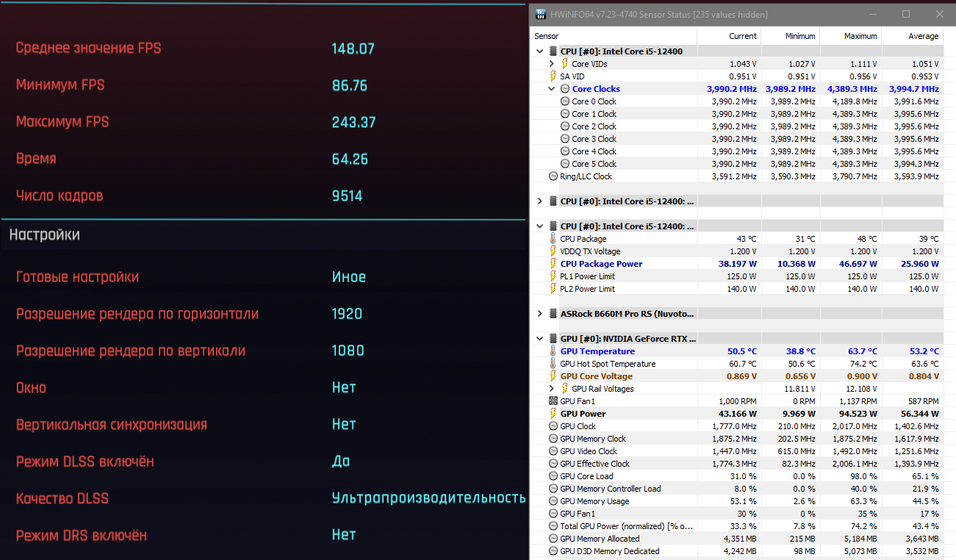This screenshot has width=956, height=560.
Task: Click the GPU Core Voltage lightning icon
Action: pyautogui.click(x=553, y=376)
